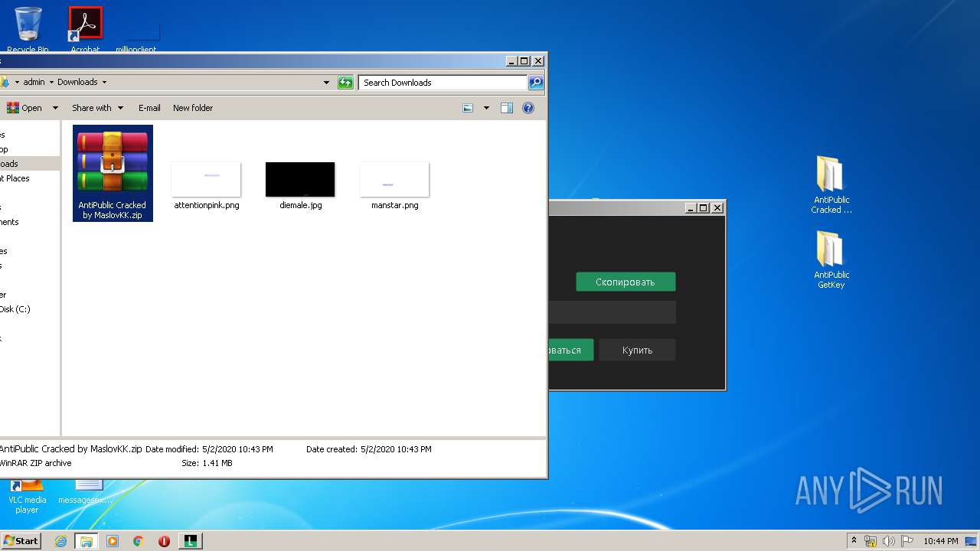Image resolution: width=980 pixels, height=551 pixels.
Task: Open the Start menu
Action: coord(21,540)
